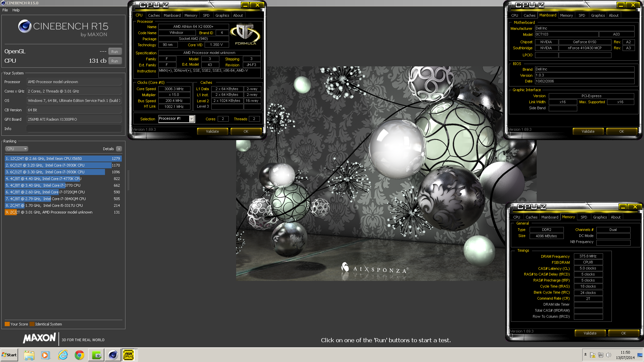Screen dimensions: 644x362
Task: Run the CPU benchmark test
Action: pos(115,61)
